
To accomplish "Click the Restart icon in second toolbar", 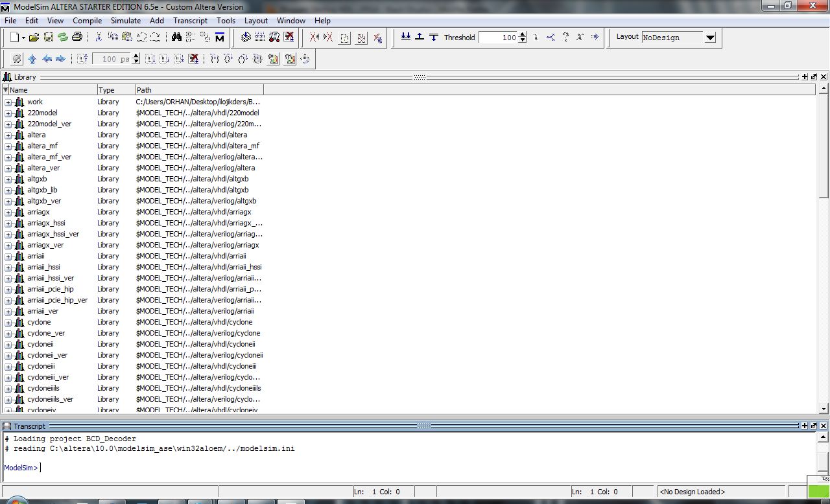I will coord(82,59).
